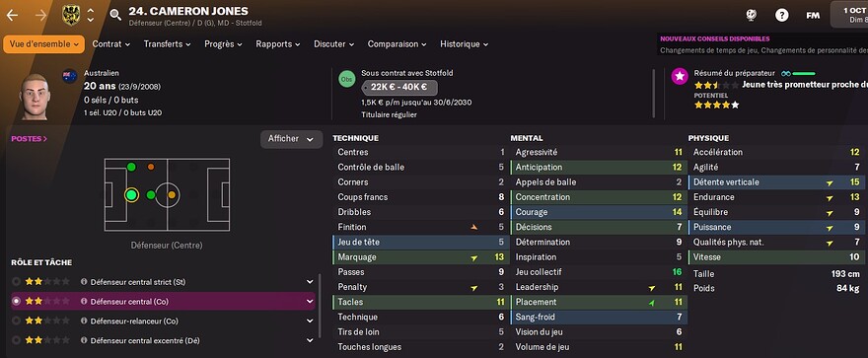Open the Stotfold club badge
868x358 pixels.
click(x=71, y=15)
